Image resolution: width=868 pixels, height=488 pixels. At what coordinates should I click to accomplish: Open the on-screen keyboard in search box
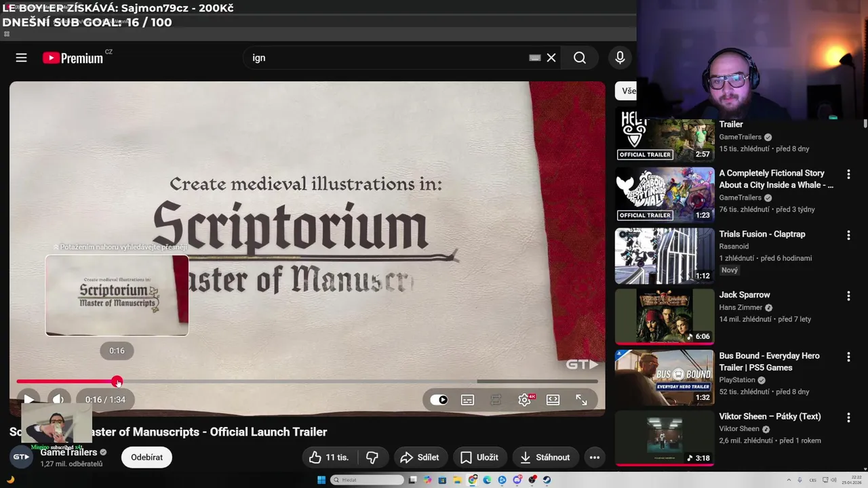pyautogui.click(x=534, y=58)
